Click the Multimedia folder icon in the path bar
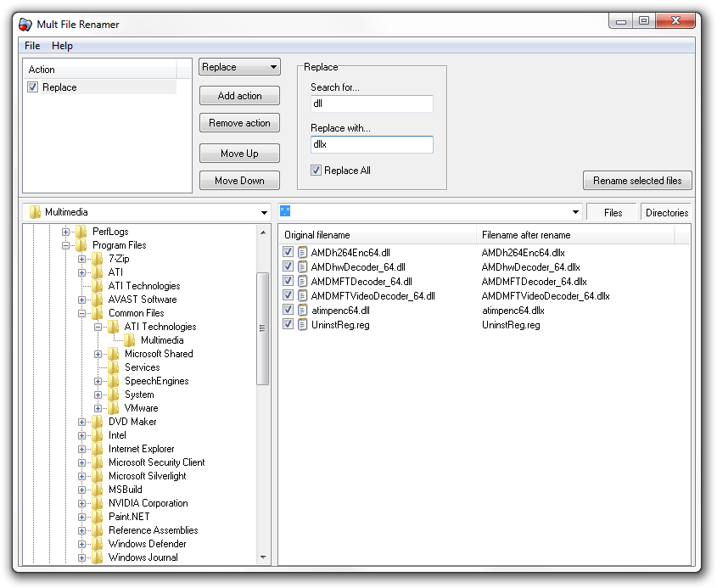The image size is (717, 588). [34, 211]
